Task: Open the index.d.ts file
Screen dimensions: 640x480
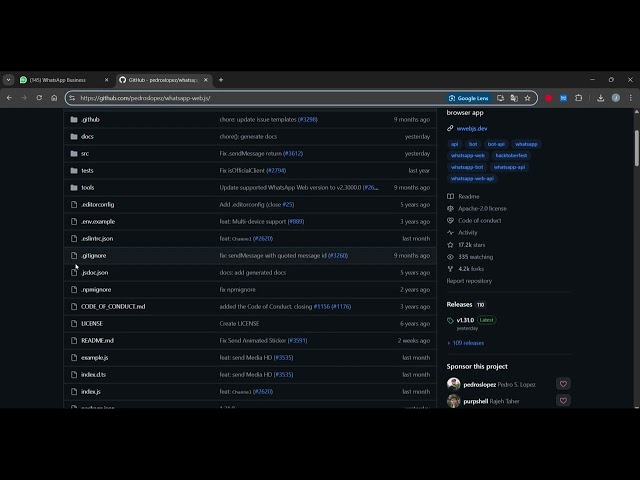Action: (x=93, y=375)
